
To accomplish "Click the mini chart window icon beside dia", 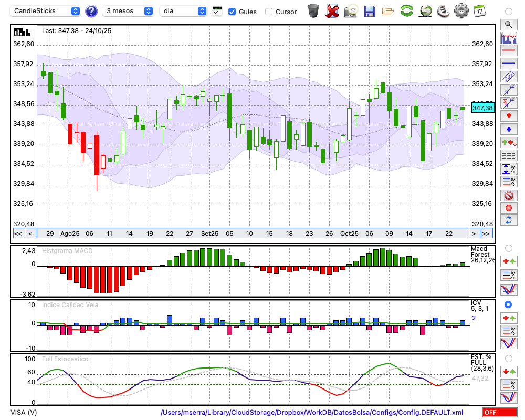I will coord(217,12).
